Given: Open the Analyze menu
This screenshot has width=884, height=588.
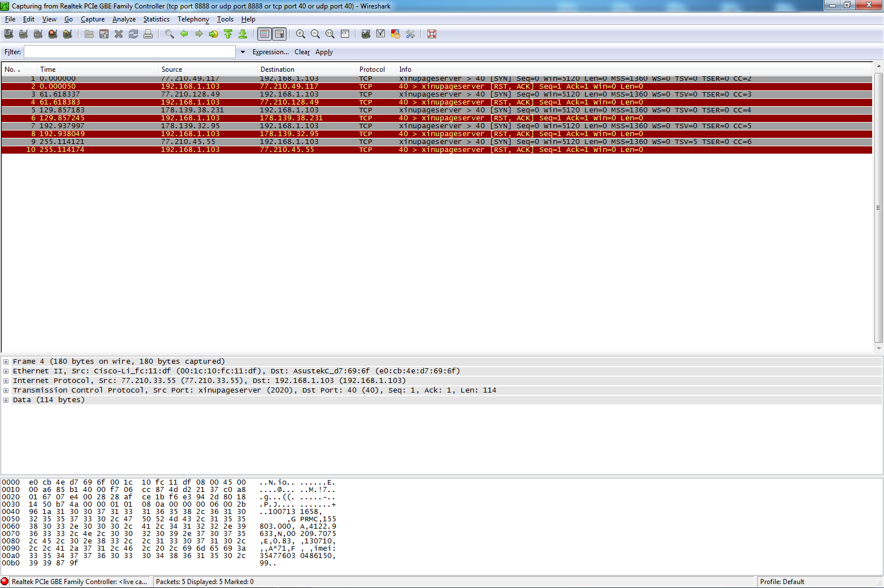Looking at the screenshot, I should pyautogui.click(x=124, y=19).
